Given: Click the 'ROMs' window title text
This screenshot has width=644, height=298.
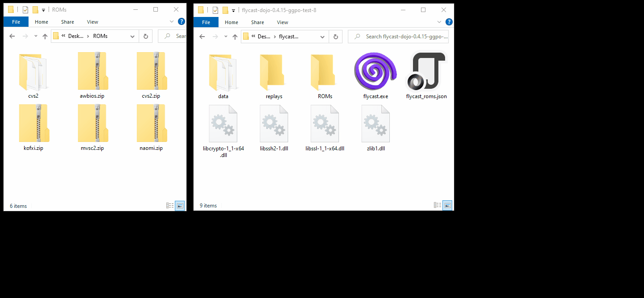Looking at the screenshot, I should point(59,10).
